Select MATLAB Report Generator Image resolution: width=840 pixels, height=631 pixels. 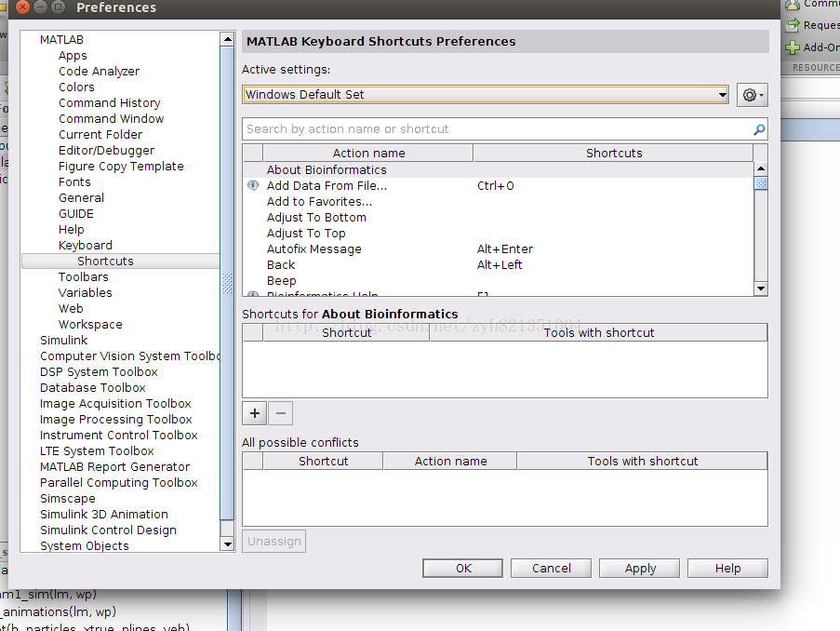coord(114,467)
